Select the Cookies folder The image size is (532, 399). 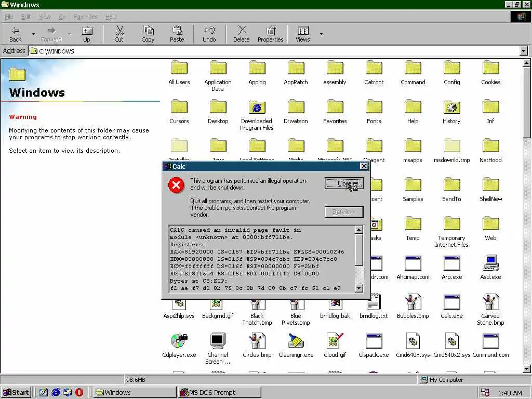point(490,73)
